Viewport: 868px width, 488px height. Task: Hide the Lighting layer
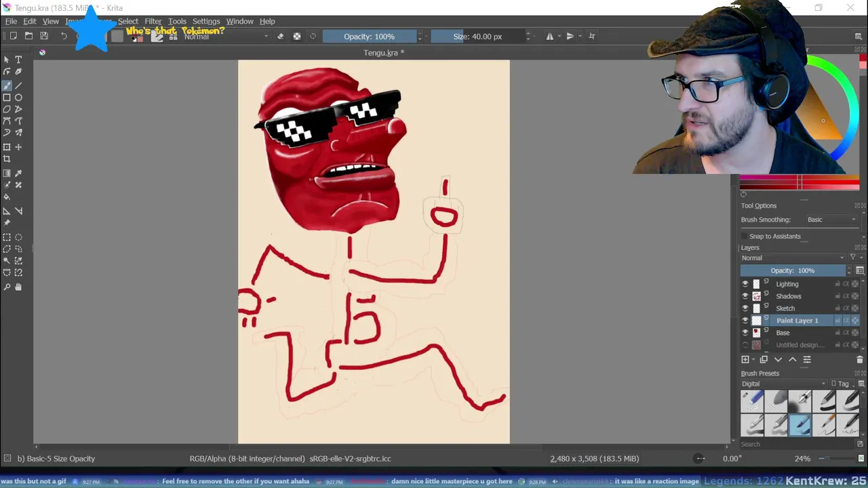click(x=745, y=284)
